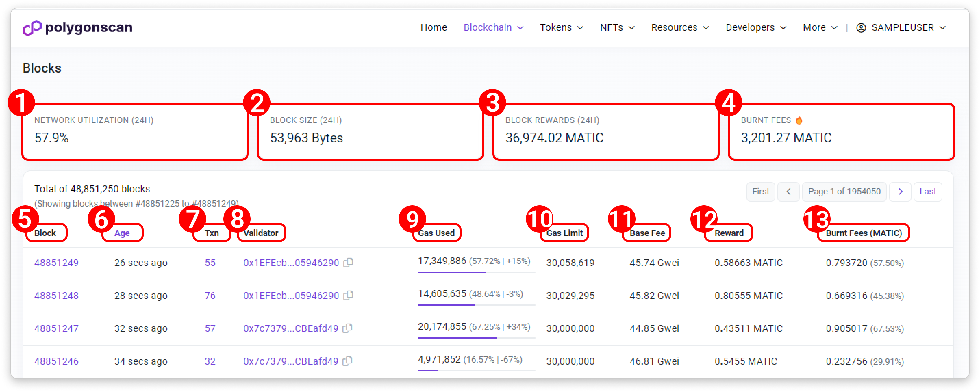Click the polygonscan logo icon
980x392 pixels.
[x=32, y=28]
